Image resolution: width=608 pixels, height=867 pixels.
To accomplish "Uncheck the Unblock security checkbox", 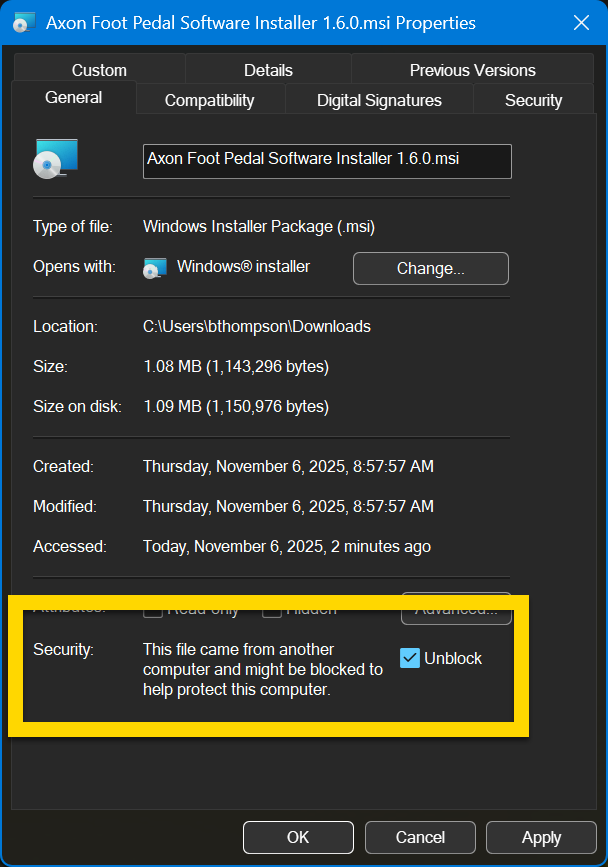I will (x=410, y=658).
